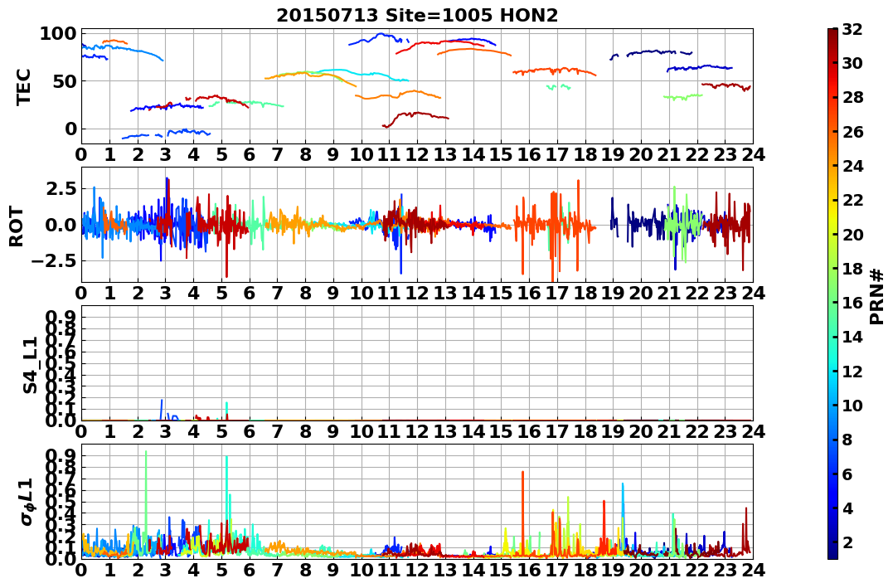893x588 pixels.
Task: Click the hour 2 x-tick under the σφL1 panel
Action: 138,570
